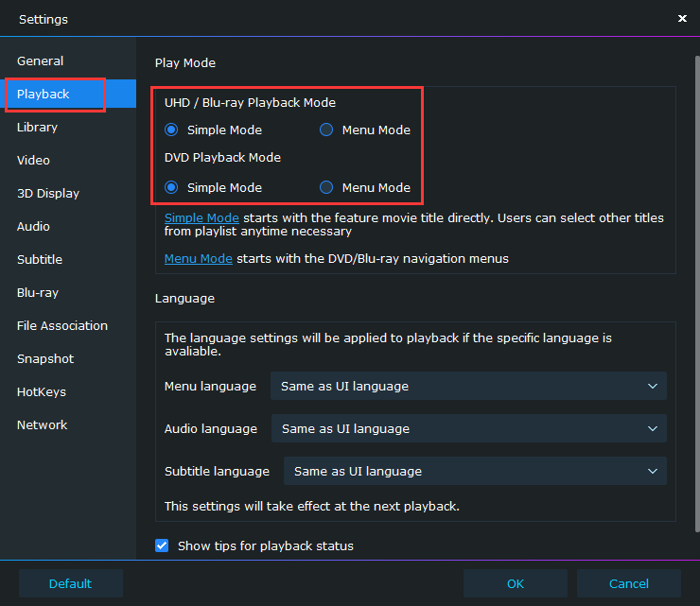Open the 3D Display settings

click(48, 194)
